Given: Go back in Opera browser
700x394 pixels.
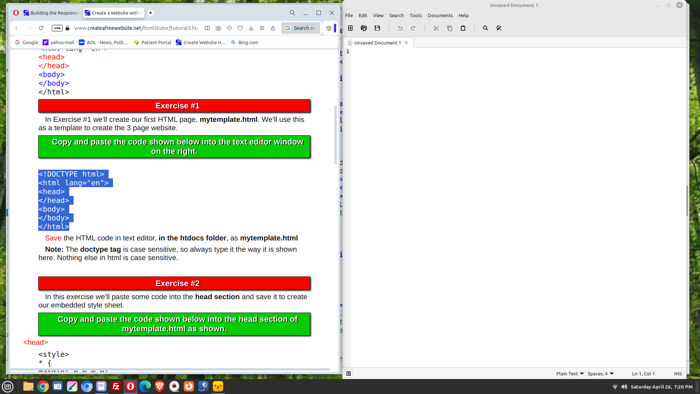Looking at the screenshot, I should click(17, 28).
